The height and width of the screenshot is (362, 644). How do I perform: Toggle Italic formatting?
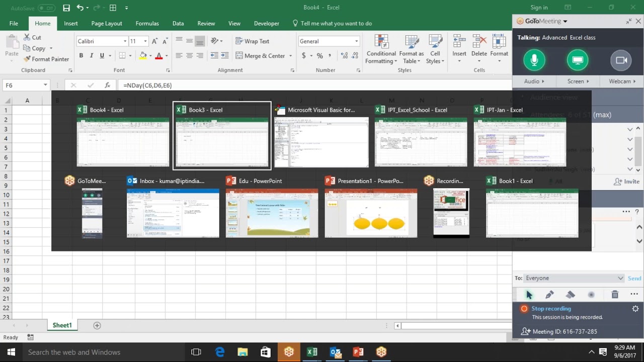(92, 56)
